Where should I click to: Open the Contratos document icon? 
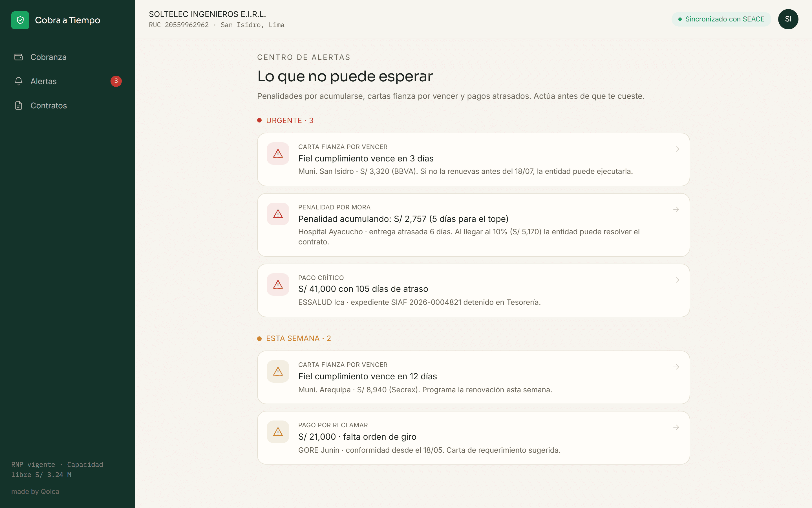(x=18, y=106)
